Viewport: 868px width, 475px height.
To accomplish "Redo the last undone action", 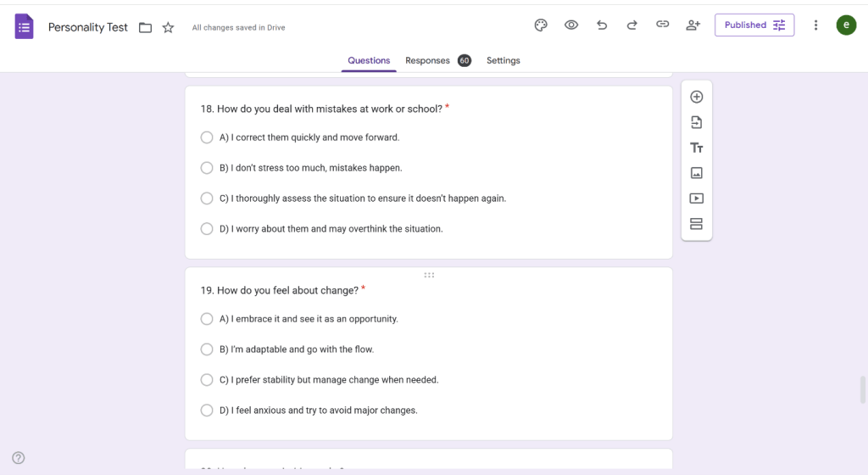I will [632, 25].
